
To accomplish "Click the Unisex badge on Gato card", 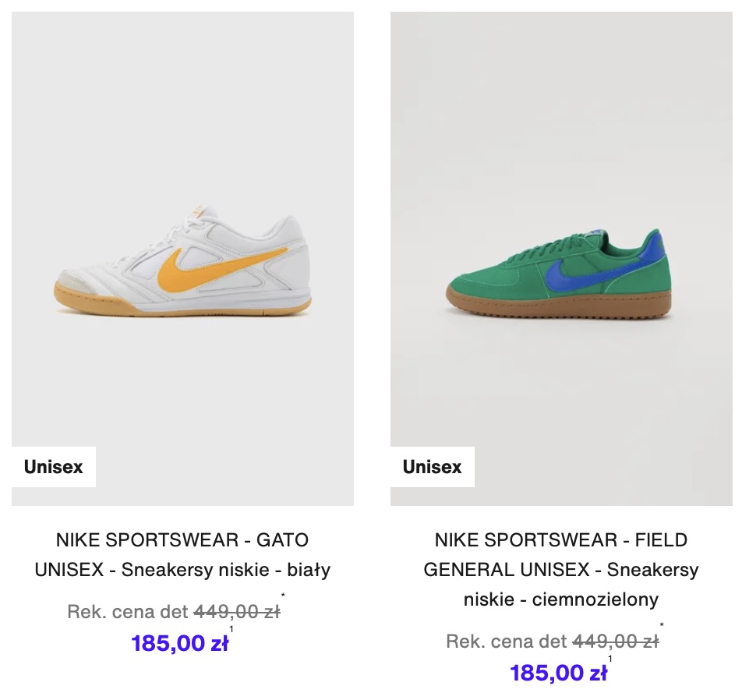I will pos(54,467).
